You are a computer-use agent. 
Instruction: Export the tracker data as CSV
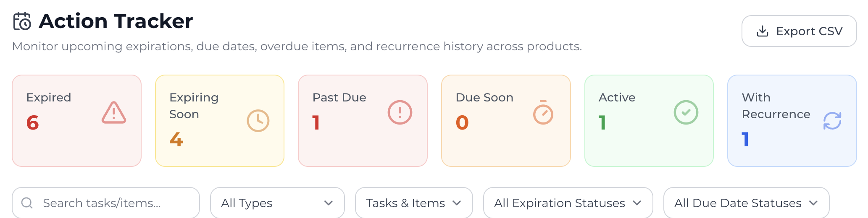[x=799, y=31]
